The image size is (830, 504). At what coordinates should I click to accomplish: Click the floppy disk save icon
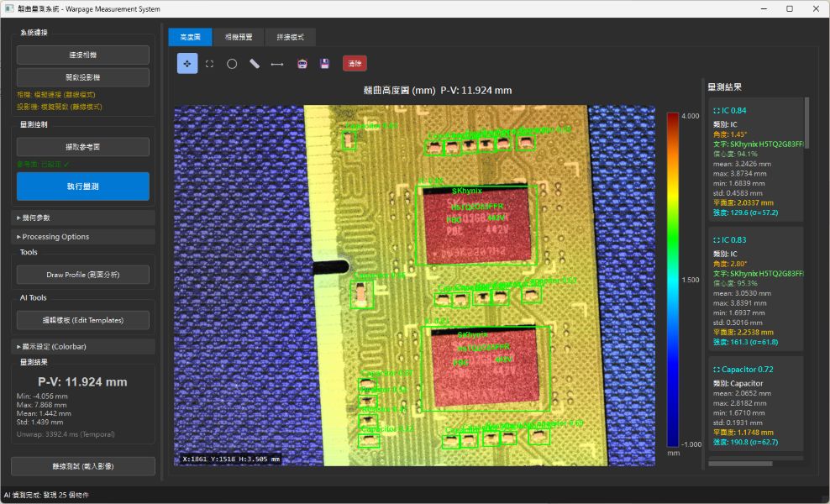[324, 64]
